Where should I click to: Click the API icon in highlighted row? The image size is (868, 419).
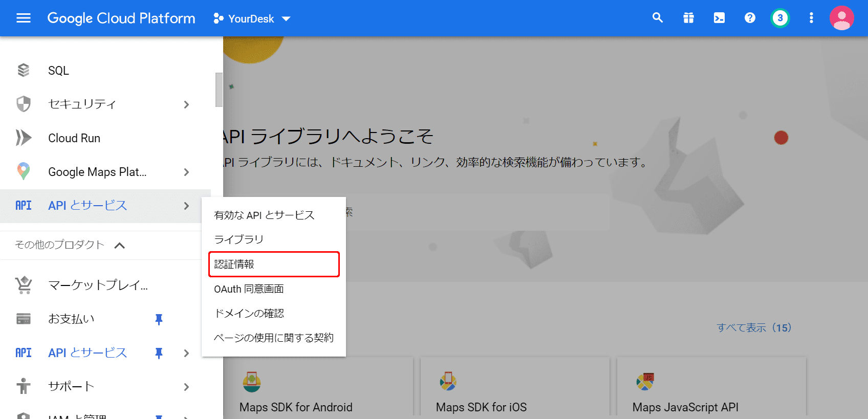tap(24, 206)
